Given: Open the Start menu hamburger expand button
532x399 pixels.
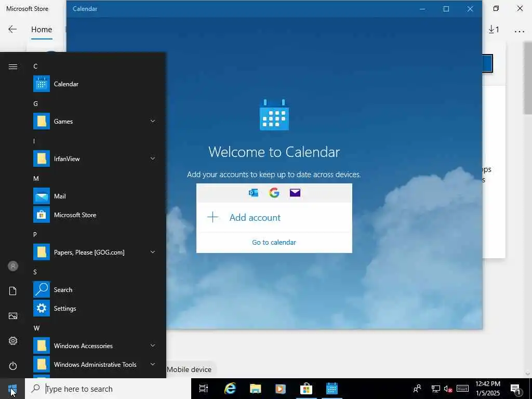Looking at the screenshot, I should pos(13,66).
